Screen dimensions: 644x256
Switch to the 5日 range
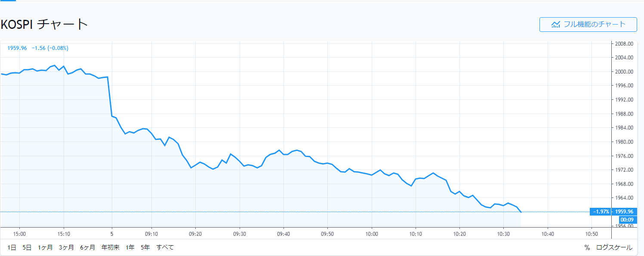27,247
